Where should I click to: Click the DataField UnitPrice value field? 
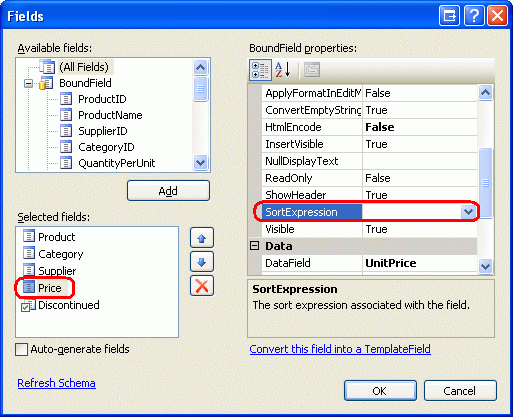tap(420, 263)
